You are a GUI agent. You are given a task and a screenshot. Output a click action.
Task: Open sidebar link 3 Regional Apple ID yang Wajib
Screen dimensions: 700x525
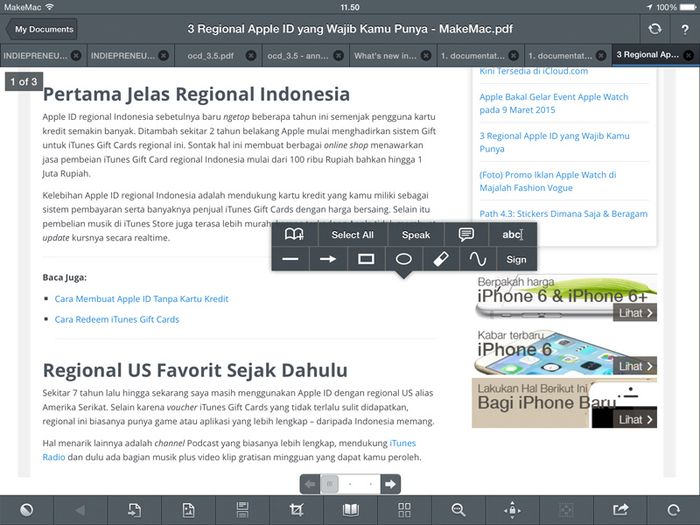coord(554,142)
